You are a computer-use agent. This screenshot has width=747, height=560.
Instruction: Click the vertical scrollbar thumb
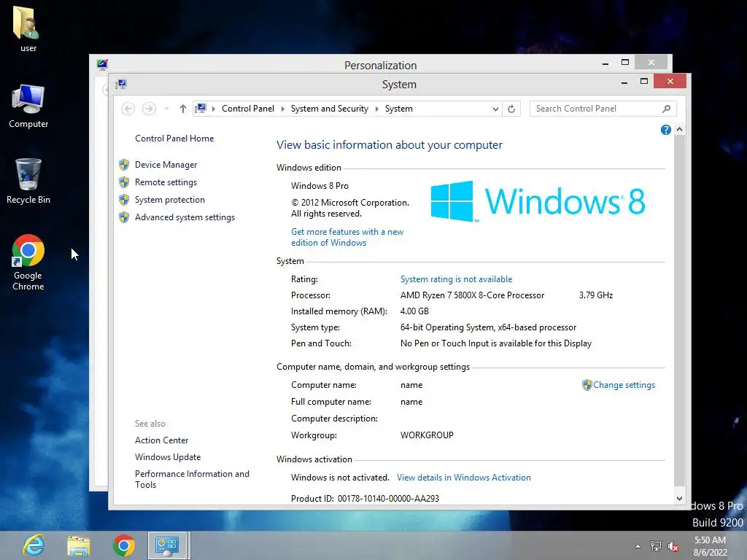click(x=679, y=311)
